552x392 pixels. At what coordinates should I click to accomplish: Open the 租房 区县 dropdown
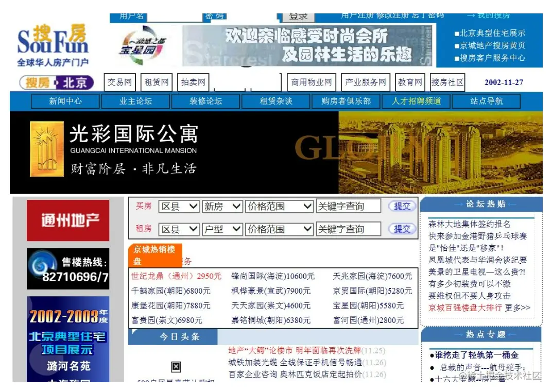click(x=179, y=229)
